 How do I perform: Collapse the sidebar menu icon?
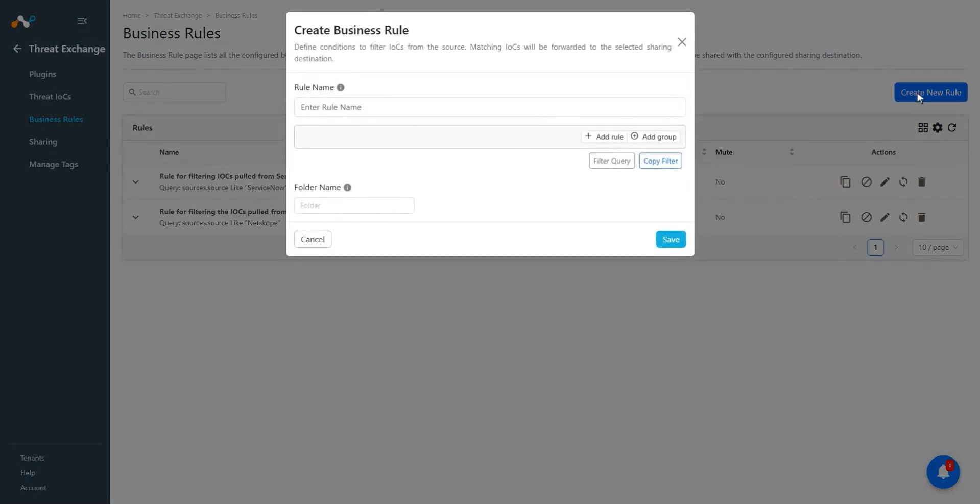click(x=82, y=21)
